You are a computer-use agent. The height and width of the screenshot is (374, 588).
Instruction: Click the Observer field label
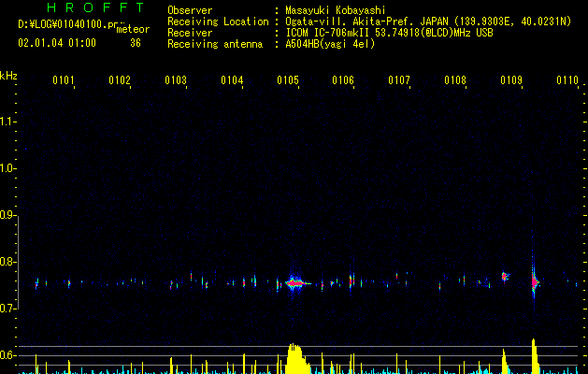click(x=190, y=10)
